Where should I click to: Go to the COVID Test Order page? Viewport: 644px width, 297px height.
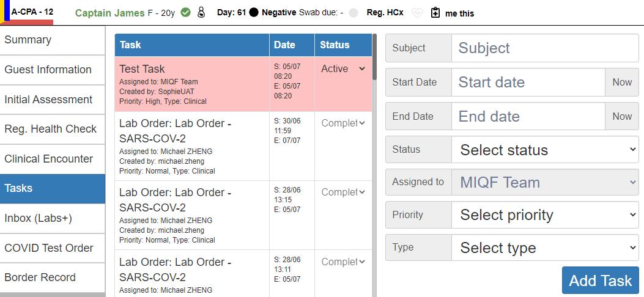point(52,248)
